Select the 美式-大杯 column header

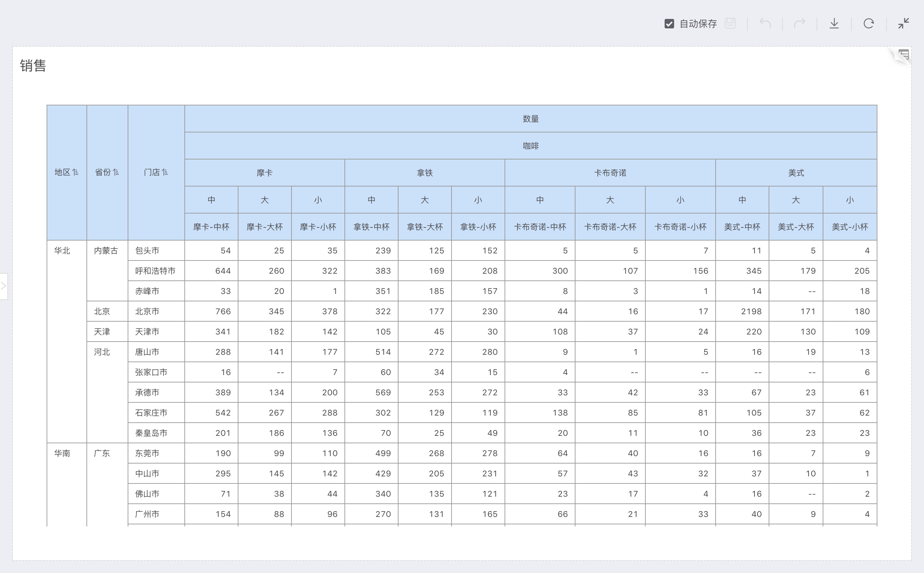coord(796,227)
